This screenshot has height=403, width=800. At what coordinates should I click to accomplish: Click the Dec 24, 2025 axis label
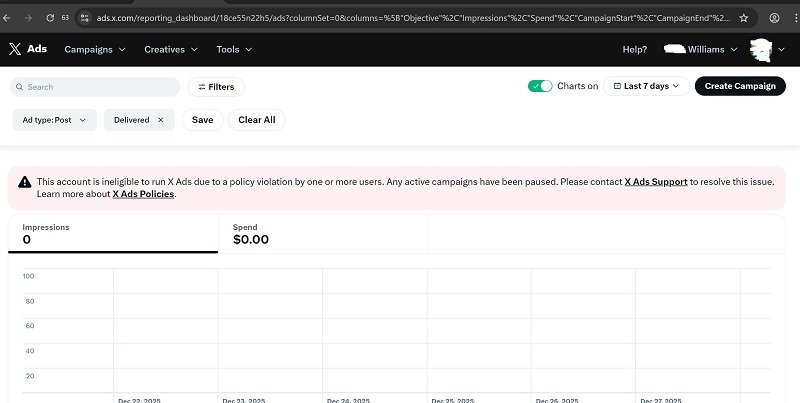tap(348, 400)
